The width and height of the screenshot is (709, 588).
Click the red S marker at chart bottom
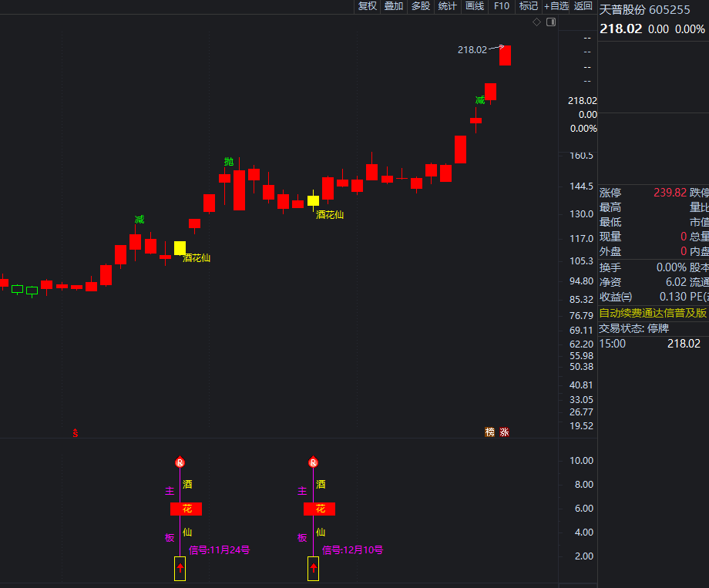point(76,433)
